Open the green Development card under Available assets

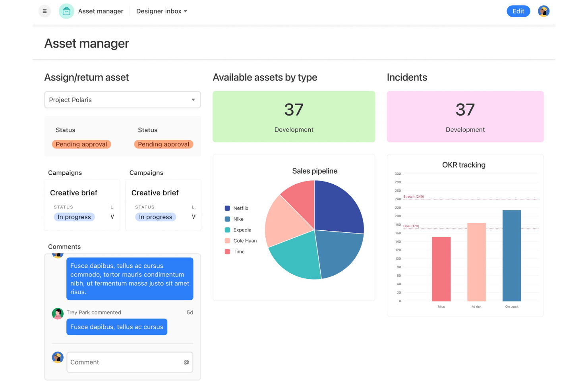pos(294,116)
